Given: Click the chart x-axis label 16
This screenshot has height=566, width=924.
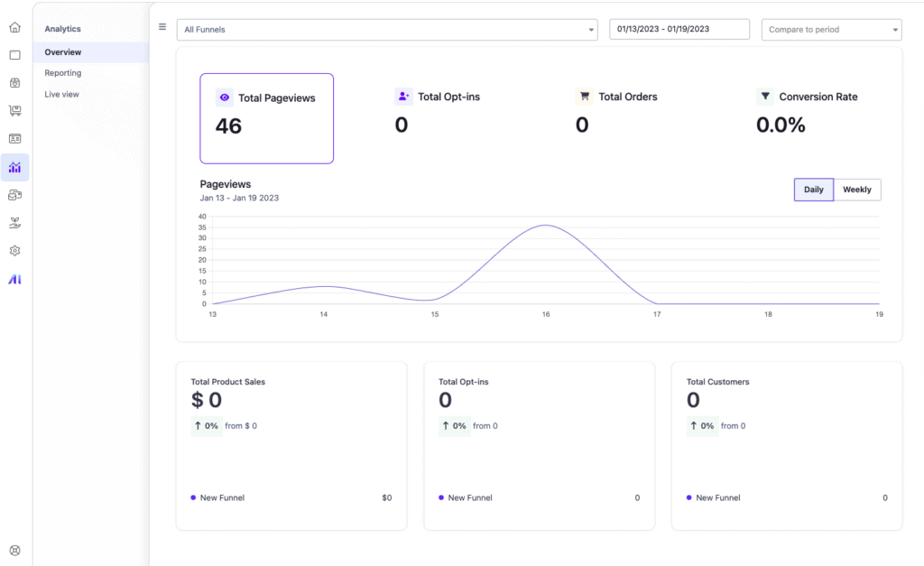Looking at the screenshot, I should pyautogui.click(x=546, y=314).
